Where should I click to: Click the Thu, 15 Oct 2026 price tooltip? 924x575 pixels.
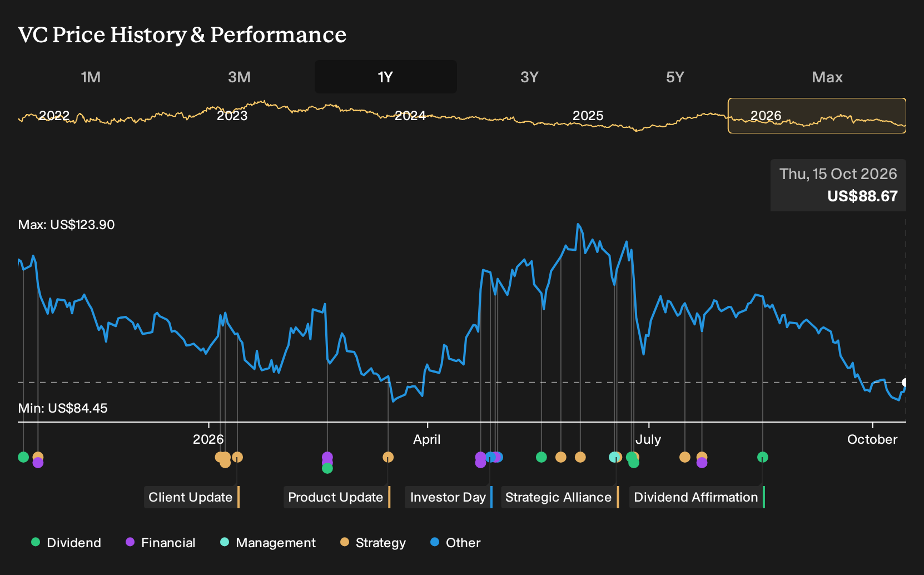click(838, 185)
